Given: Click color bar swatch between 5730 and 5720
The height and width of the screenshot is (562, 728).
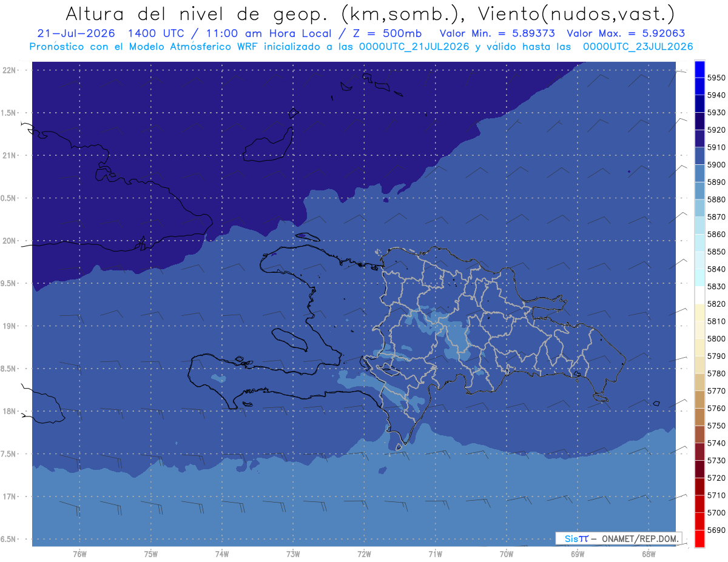Looking at the screenshot, I should pyautogui.click(x=699, y=469).
